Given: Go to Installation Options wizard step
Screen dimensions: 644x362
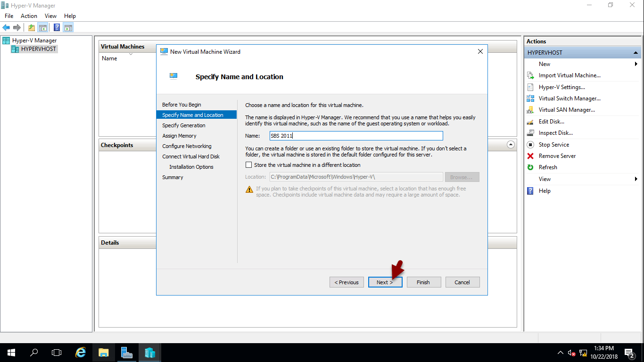Looking at the screenshot, I should tap(191, 167).
